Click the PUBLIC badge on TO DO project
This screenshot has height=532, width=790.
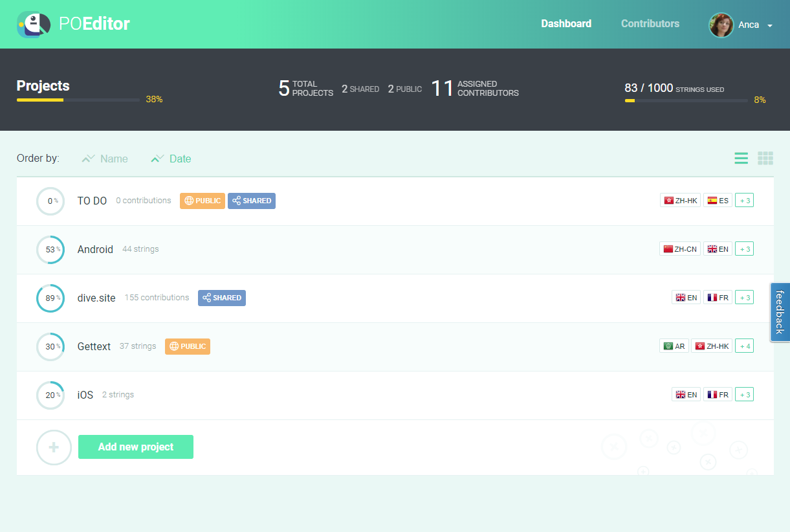tap(202, 201)
